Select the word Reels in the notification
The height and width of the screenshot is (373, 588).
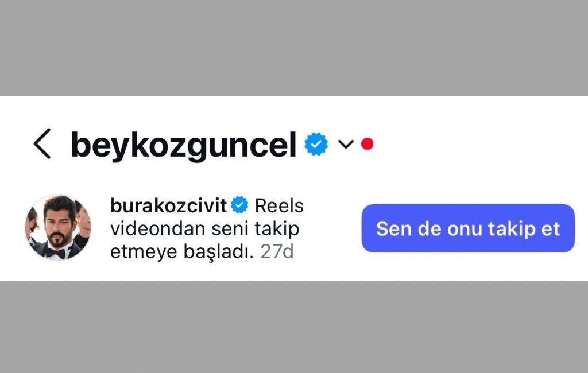[x=279, y=205]
